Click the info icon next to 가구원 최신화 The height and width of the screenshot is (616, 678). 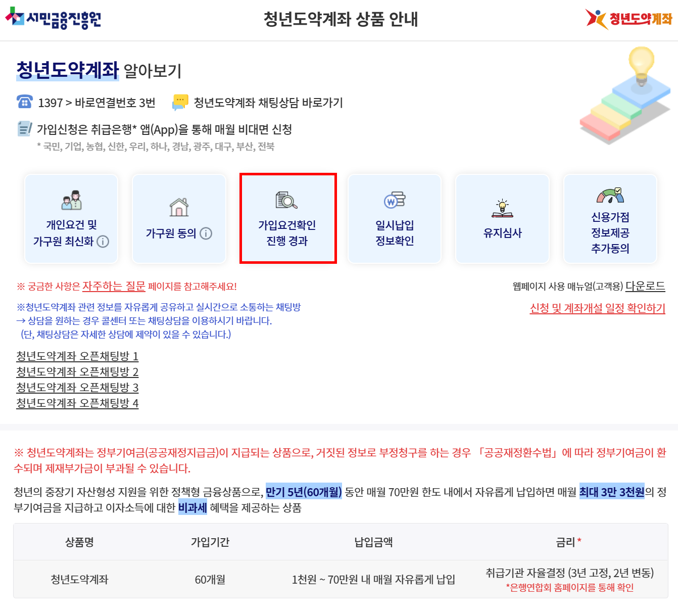(103, 242)
